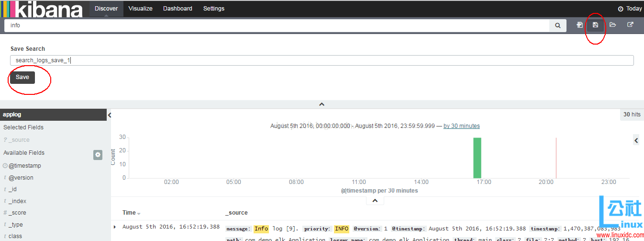Click the New Search icon
This screenshot has height=241, width=644.
(579, 25)
